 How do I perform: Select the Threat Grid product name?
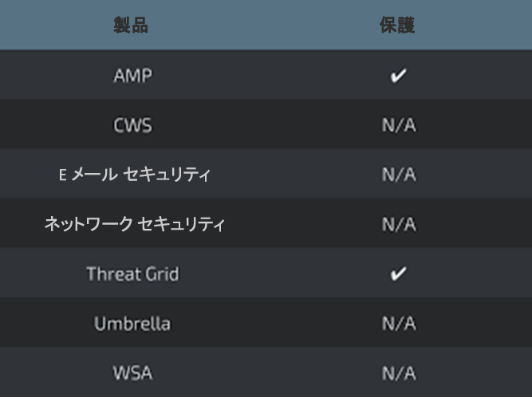pos(132,274)
